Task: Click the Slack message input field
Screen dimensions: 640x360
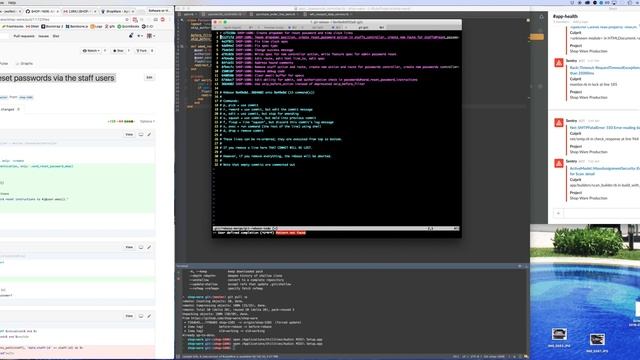Action: [x=602, y=213]
